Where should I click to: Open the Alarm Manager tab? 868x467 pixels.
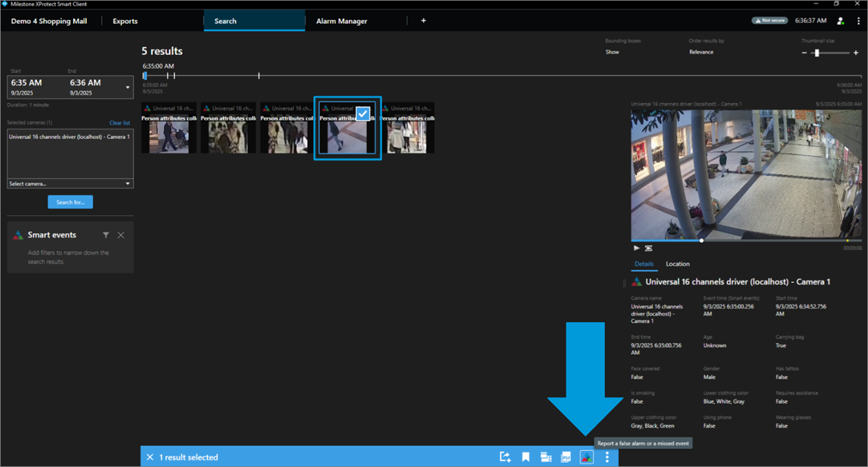point(341,21)
